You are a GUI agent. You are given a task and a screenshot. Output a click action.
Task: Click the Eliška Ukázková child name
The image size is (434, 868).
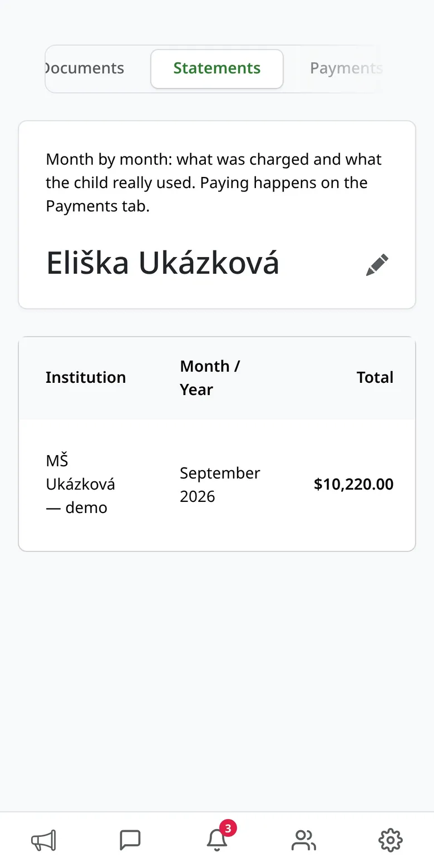(x=162, y=263)
